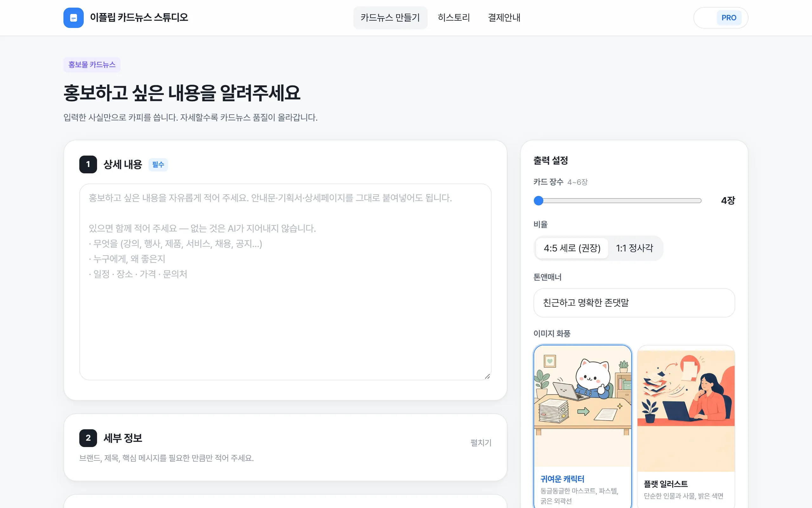Click into the 상세 내용 text area
The image size is (812, 508).
coord(285,282)
